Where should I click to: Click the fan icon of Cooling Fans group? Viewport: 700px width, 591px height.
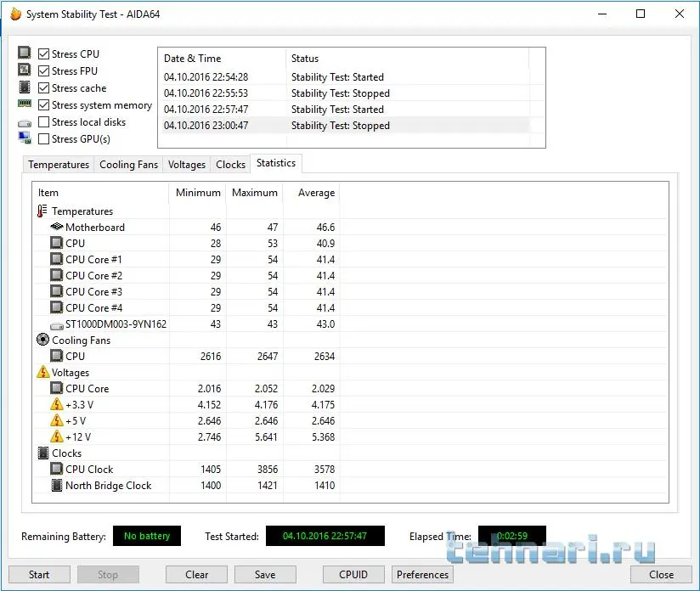tap(42, 340)
